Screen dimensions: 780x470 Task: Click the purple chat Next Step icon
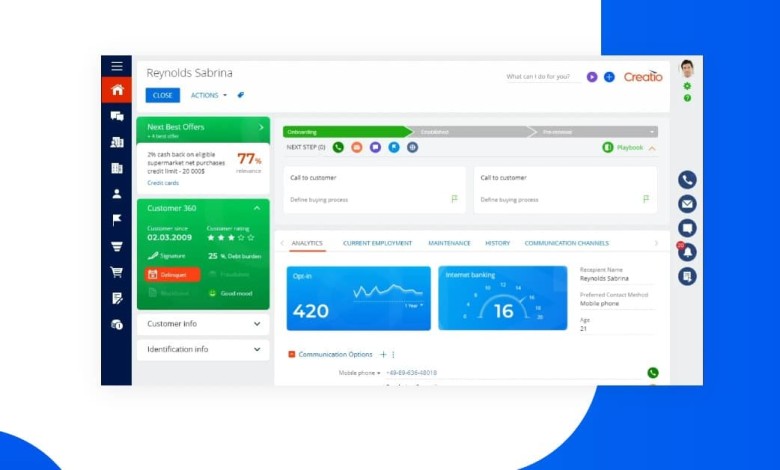tap(375, 147)
